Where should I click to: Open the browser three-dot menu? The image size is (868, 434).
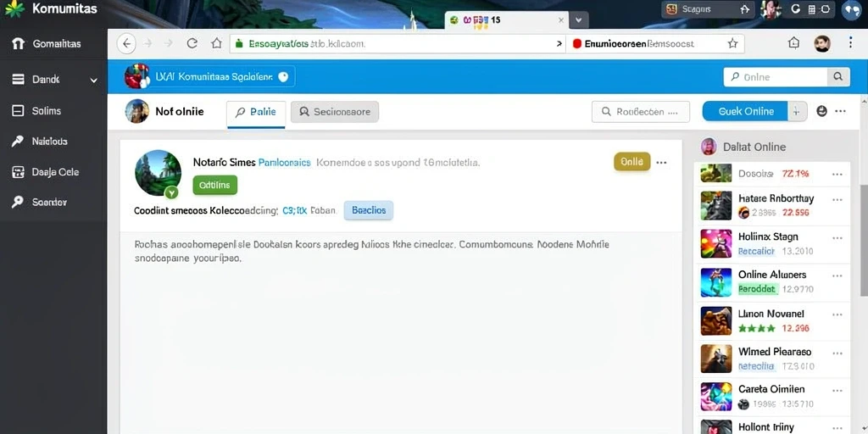851,43
